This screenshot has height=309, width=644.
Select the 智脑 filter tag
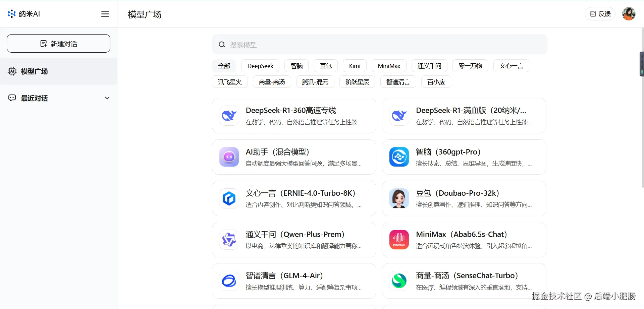click(x=297, y=66)
